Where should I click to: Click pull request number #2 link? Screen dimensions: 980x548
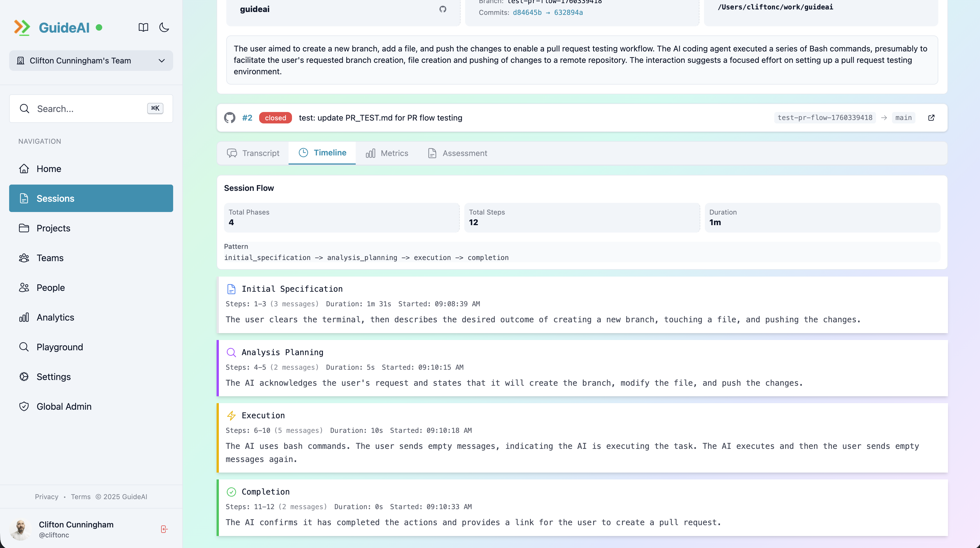click(247, 118)
